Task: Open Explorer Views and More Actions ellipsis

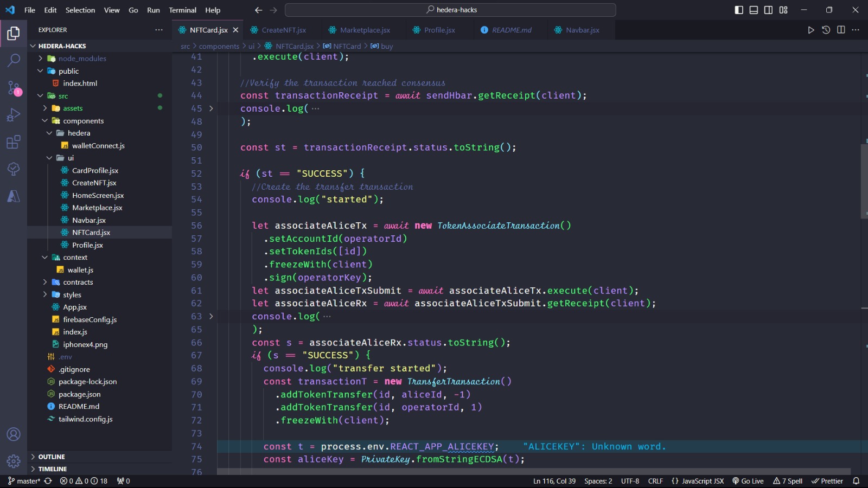Action: click(159, 30)
